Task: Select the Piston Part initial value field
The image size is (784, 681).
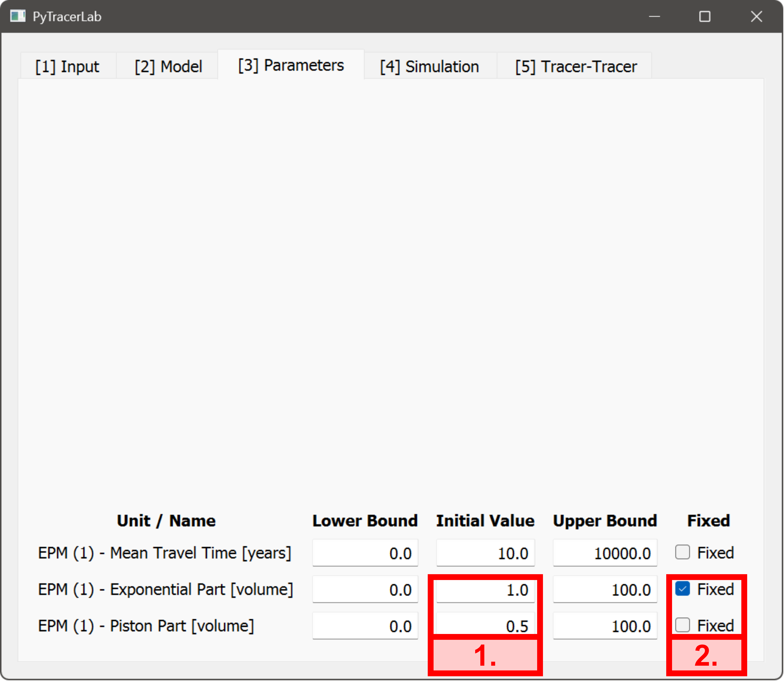Action: click(485, 626)
